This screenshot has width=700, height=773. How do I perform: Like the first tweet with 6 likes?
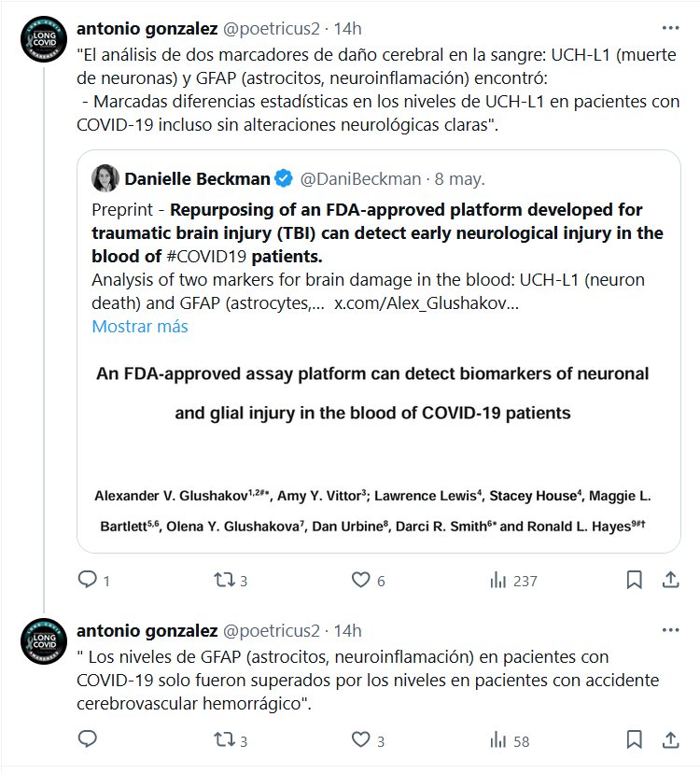point(361,580)
